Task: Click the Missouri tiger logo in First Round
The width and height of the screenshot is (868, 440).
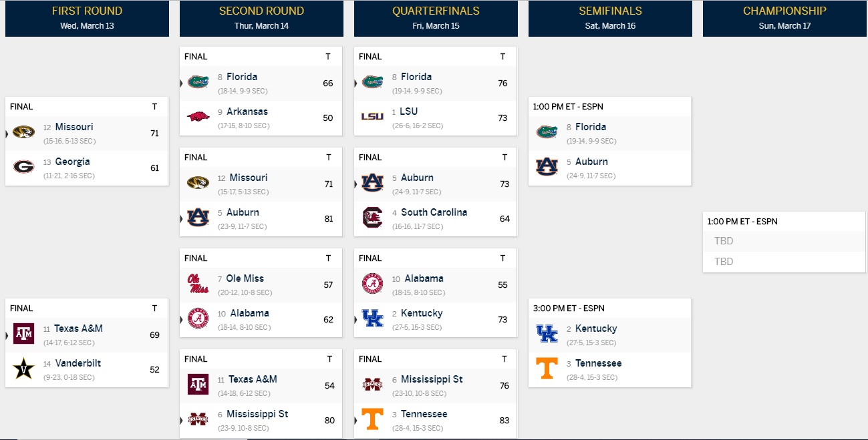Action: (x=23, y=132)
